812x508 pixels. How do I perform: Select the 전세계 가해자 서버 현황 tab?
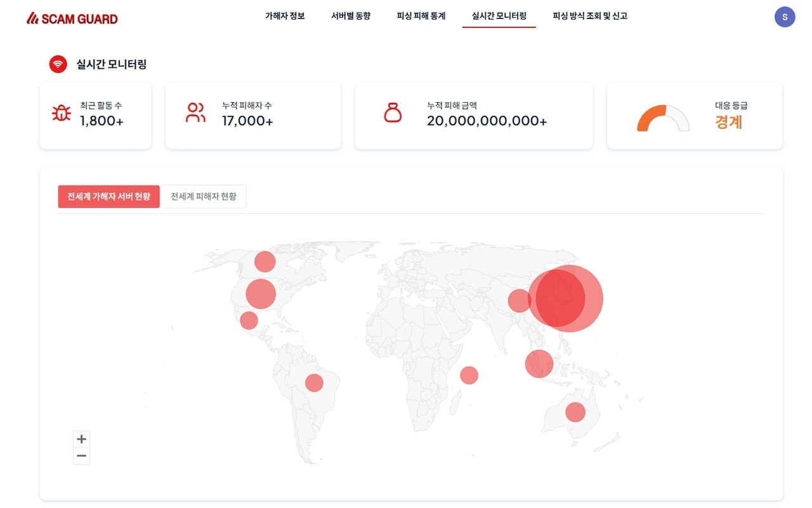click(108, 197)
